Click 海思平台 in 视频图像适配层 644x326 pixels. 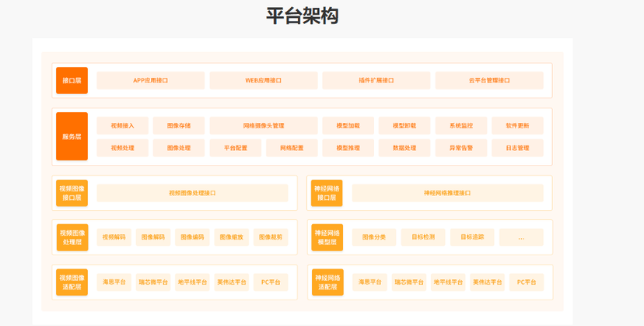114,282
